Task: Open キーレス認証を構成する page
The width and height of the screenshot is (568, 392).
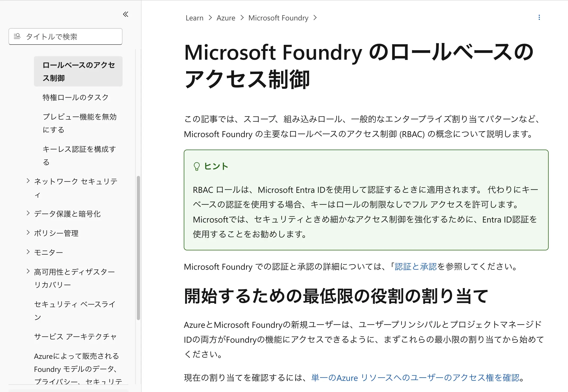Action: [79, 155]
